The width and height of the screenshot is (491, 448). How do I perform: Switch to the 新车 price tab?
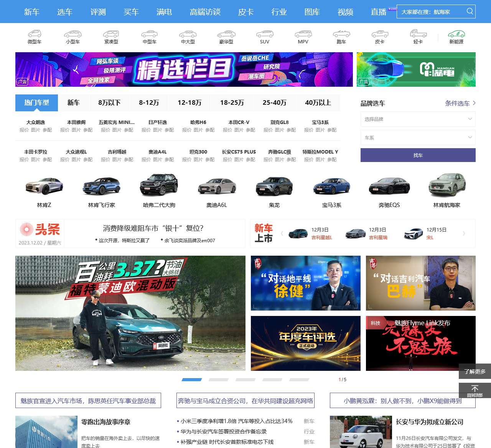[73, 103]
